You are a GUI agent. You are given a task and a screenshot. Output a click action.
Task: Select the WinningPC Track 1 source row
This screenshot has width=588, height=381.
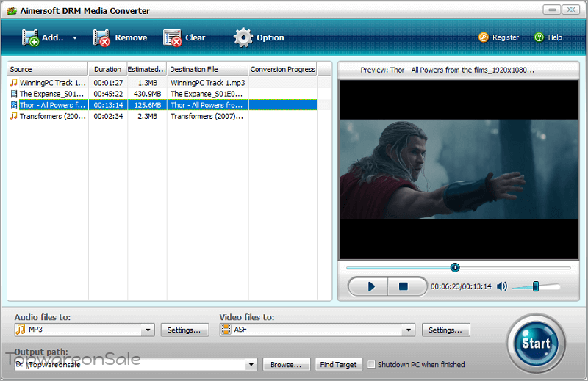[x=52, y=83]
